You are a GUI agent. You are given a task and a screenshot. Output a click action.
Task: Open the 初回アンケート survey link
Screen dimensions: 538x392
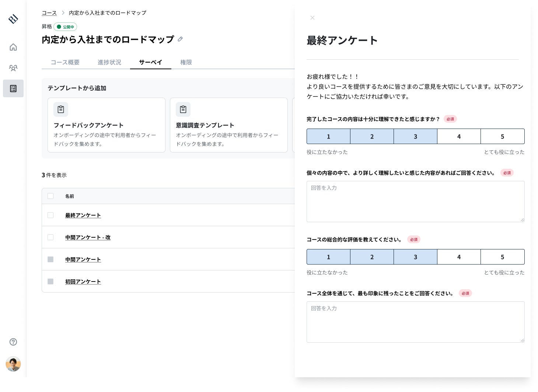click(x=83, y=281)
